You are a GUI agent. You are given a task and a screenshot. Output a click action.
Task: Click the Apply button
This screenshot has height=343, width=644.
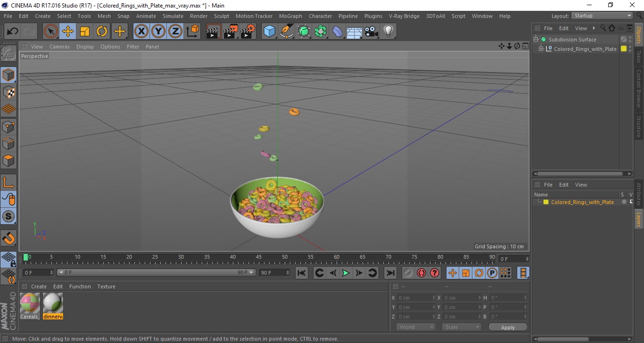click(508, 327)
